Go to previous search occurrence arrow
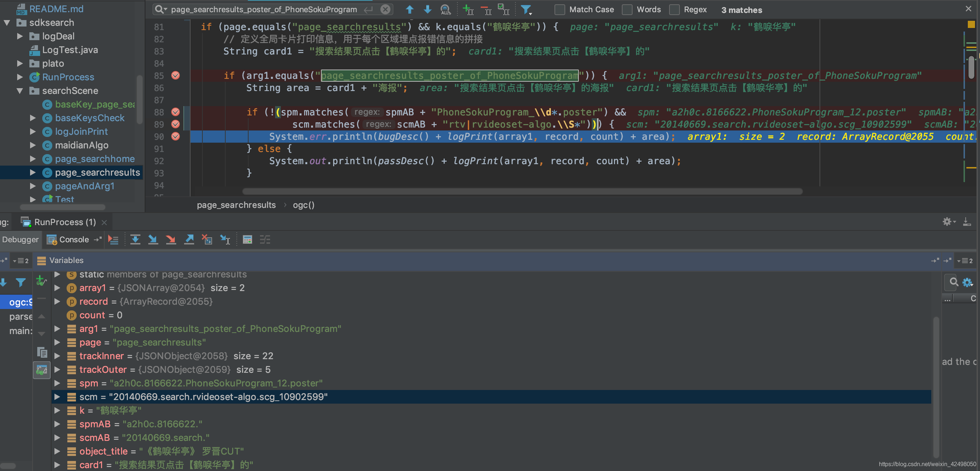980x471 pixels. pos(409,10)
